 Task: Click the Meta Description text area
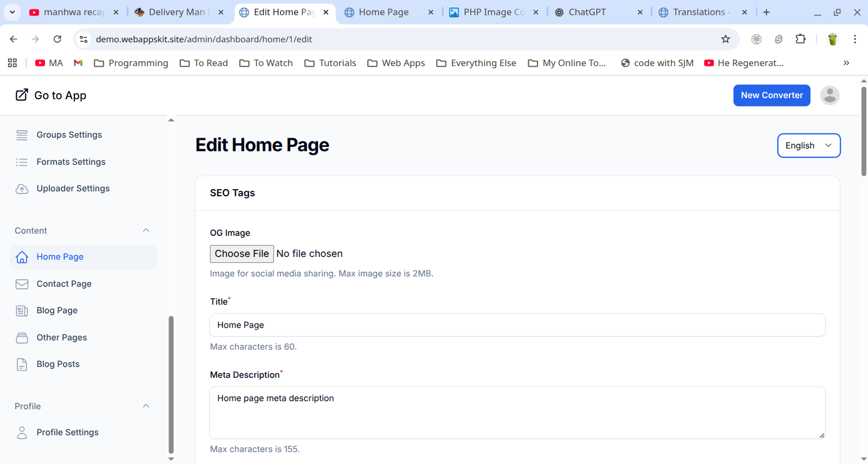[x=517, y=413]
